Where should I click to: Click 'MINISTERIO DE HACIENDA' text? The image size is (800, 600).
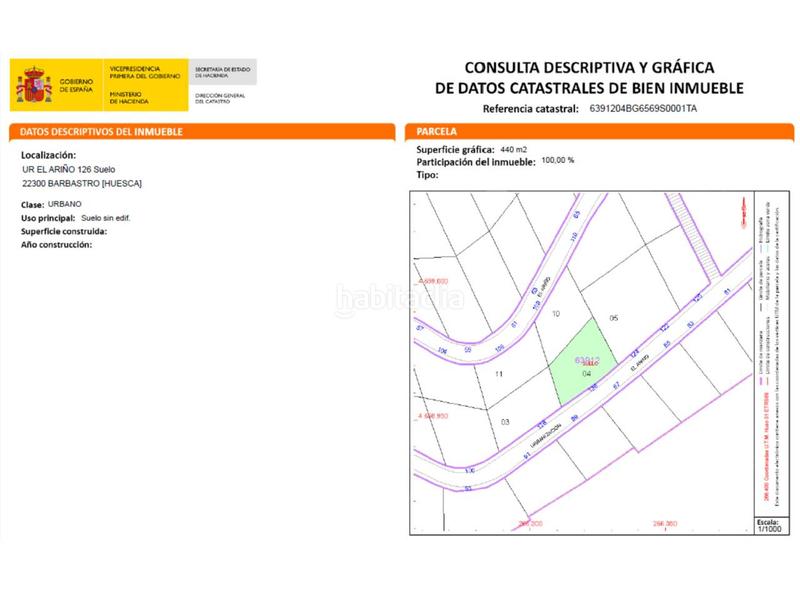(129, 97)
